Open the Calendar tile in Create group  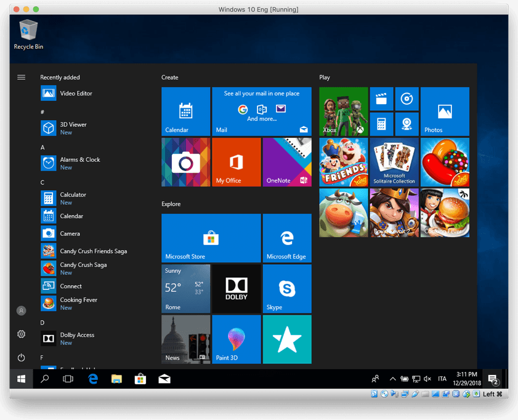point(185,111)
